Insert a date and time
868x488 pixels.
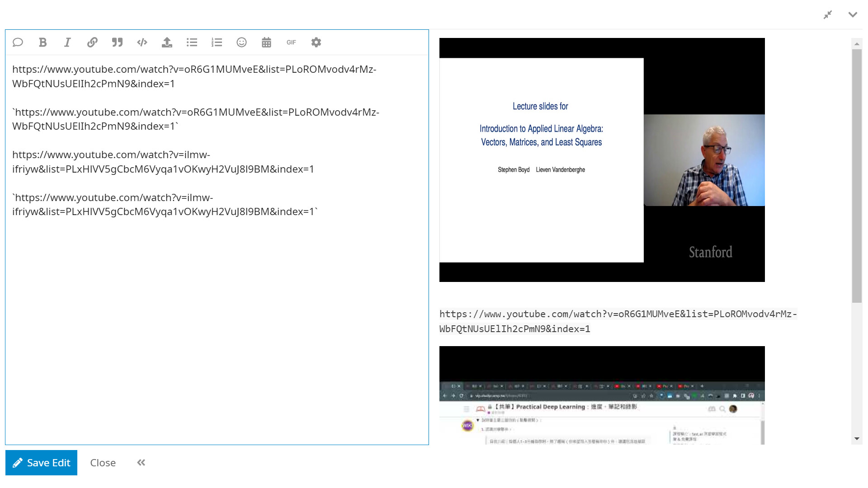pyautogui.click(x=266, y=42)
